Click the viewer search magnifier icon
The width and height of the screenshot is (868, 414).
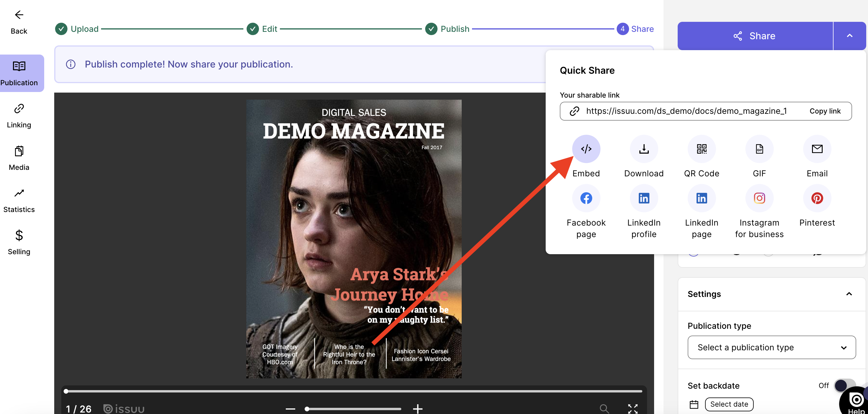coord(604,408)
